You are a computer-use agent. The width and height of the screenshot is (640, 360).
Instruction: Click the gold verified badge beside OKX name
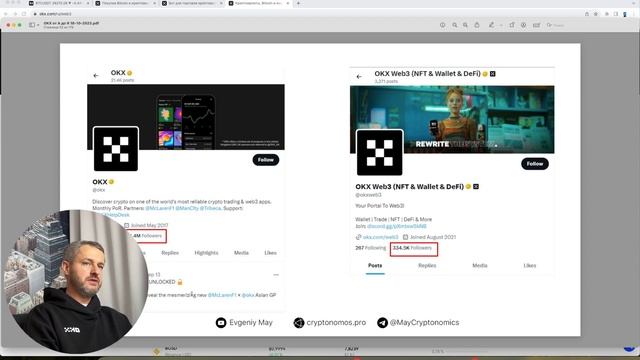click(111, 182)
